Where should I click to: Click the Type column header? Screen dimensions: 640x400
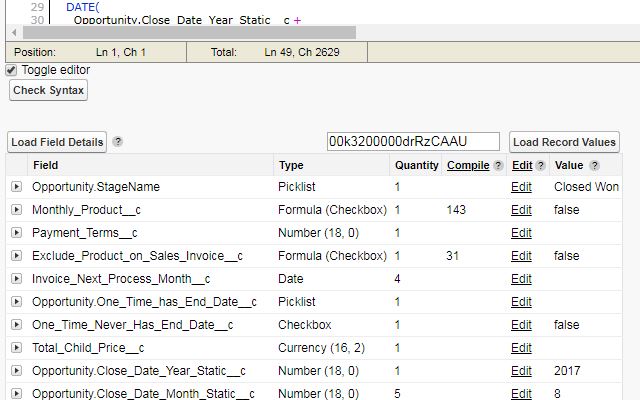291,165
